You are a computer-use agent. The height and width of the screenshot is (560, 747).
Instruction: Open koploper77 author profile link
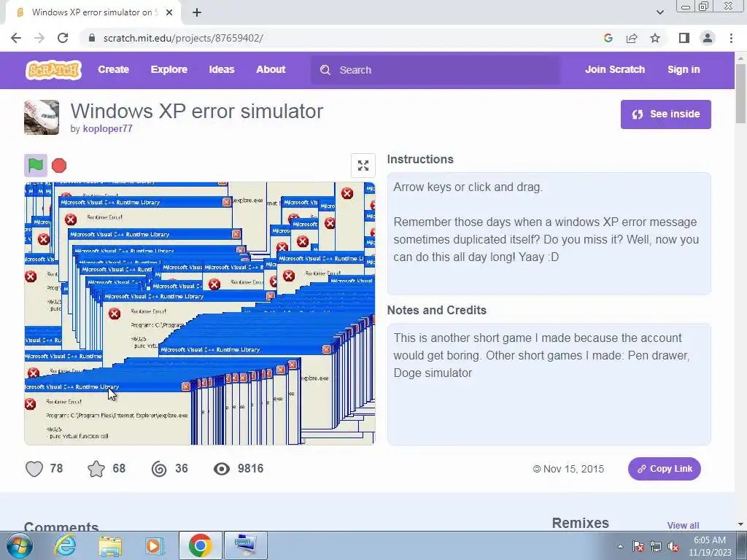108,128
